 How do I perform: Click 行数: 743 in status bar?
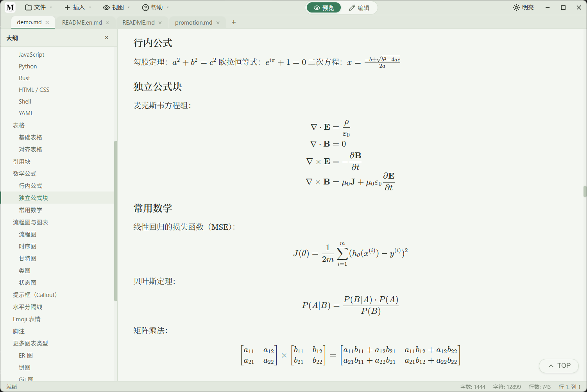540,387
